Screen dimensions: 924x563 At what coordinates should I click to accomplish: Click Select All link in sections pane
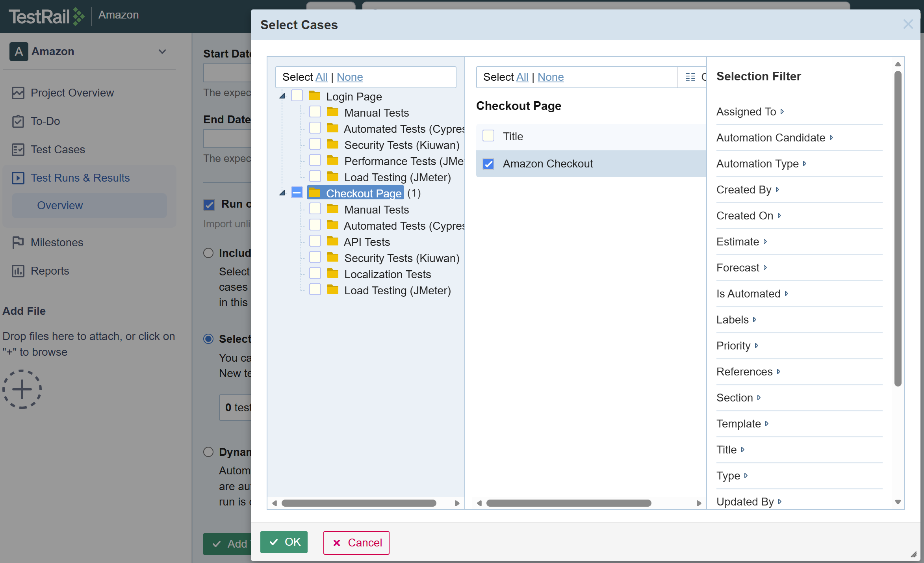pyautogui.click(x=321, y=77)
